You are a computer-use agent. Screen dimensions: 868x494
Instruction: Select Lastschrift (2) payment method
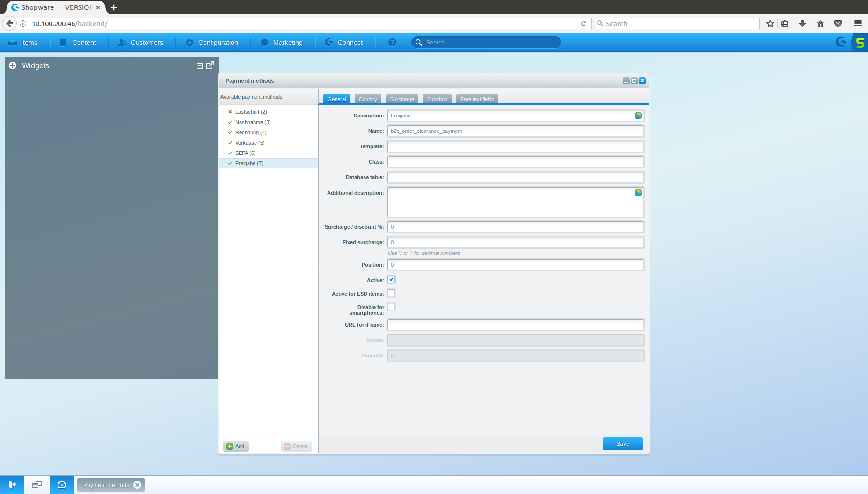[251, 112]
